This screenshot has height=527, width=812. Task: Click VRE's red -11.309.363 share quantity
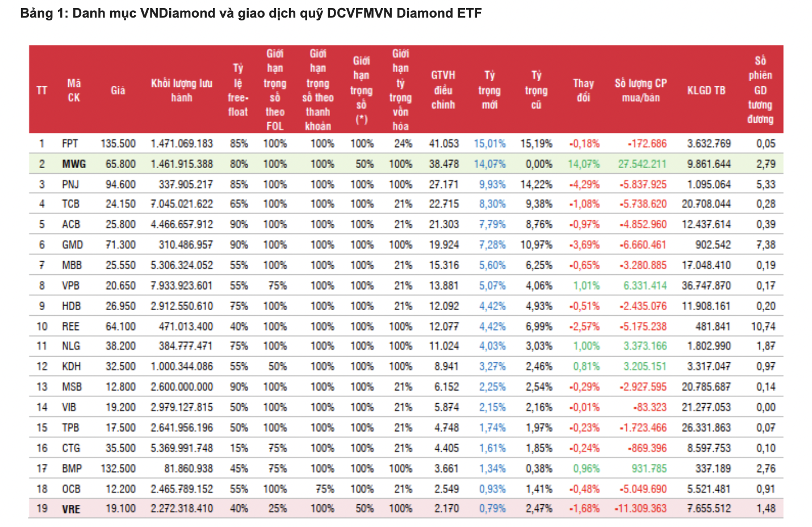[641, 508]
